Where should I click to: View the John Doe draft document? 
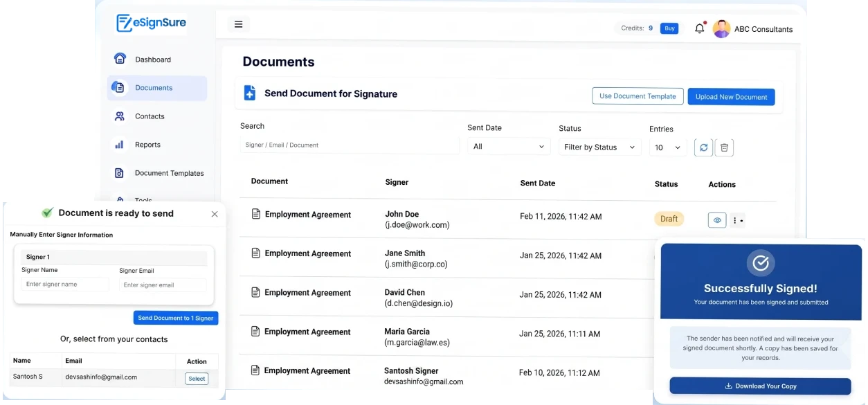[717, 220]
